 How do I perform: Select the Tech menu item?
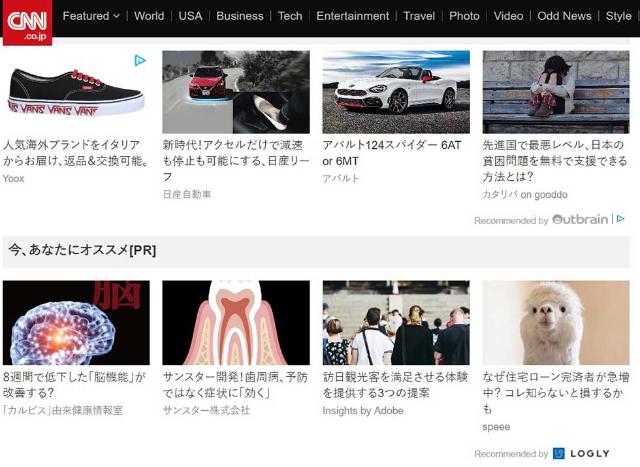tap(290, 16)
